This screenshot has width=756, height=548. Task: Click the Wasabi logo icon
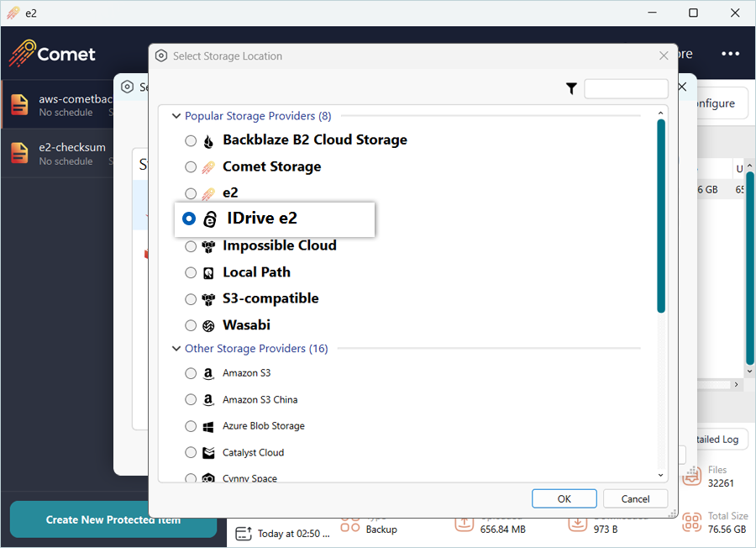[x=208, y=326]
